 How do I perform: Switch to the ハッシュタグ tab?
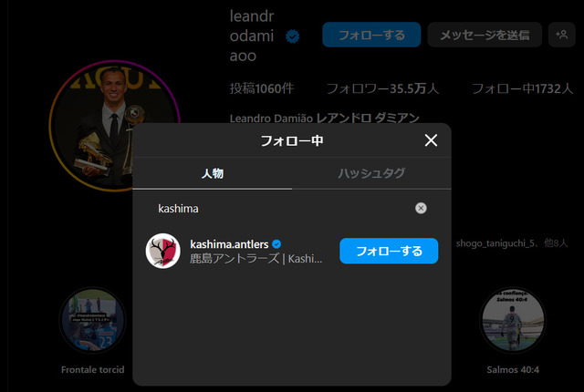coord(371,173)
